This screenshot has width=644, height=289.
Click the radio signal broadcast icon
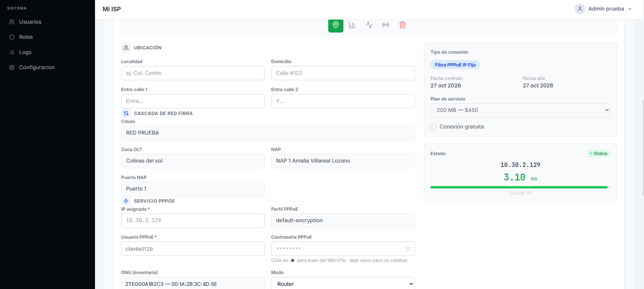click(x=386, y=25)
